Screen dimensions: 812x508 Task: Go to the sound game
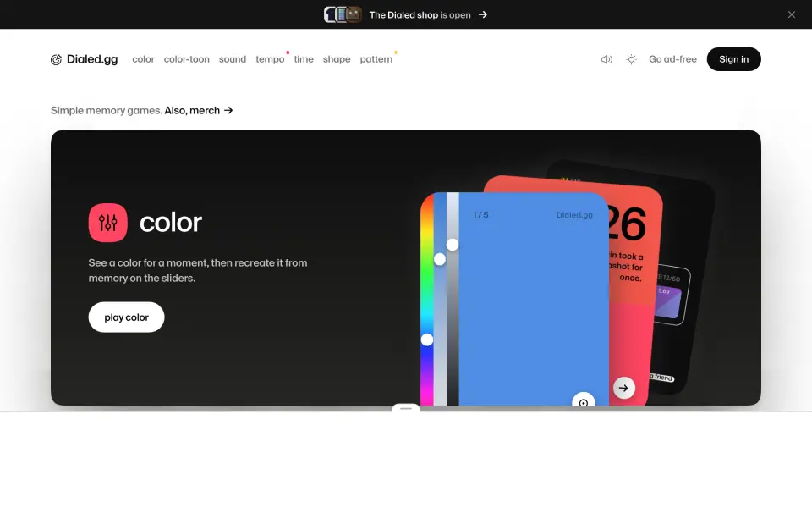[x=232, y=59]
